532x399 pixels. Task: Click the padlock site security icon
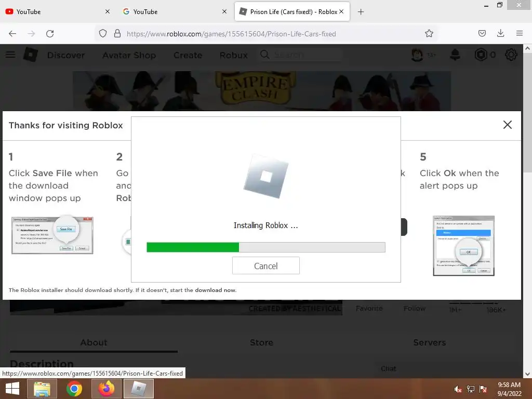[x=117, y=34]
